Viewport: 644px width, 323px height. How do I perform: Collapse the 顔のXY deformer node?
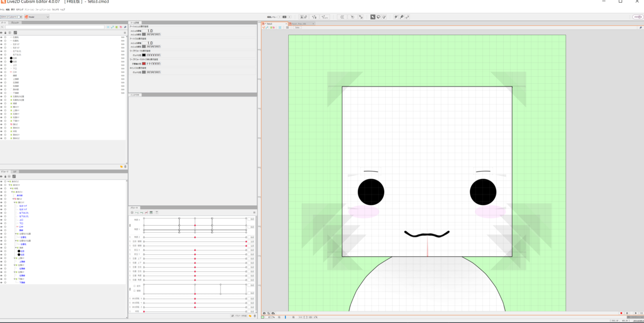click(x=14, y=202)
